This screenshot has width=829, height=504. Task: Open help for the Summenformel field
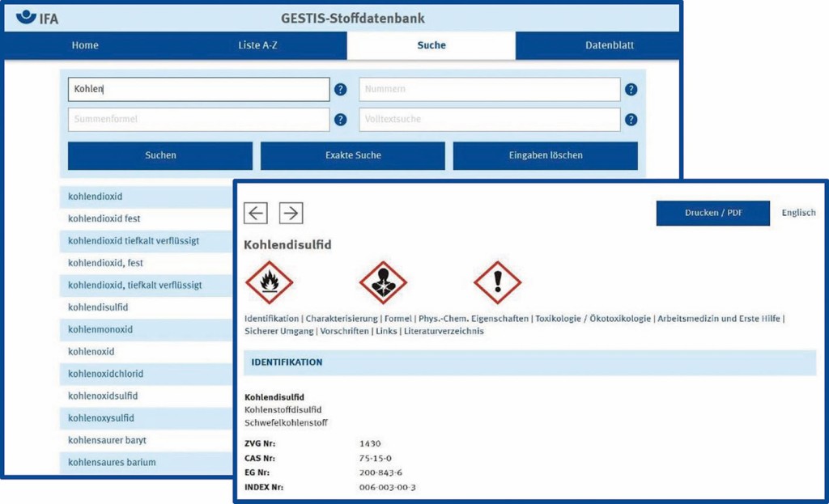click(x=341, y=120)
